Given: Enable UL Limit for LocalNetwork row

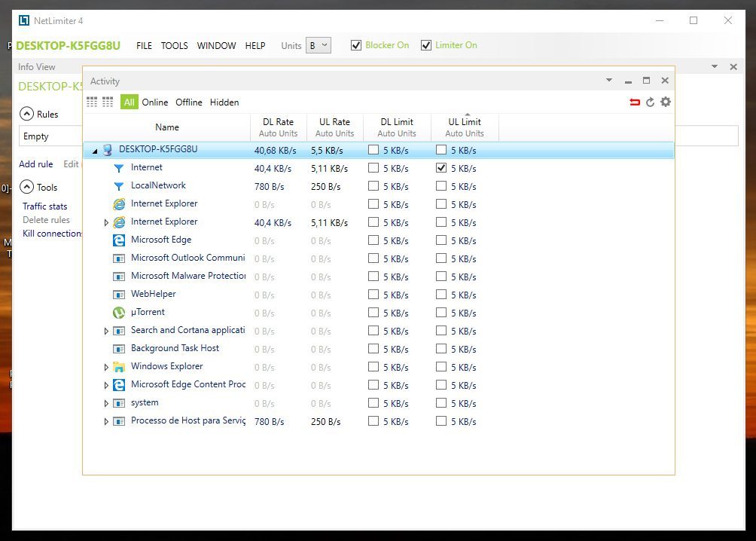Looking at the screenshot, I should pyautogui.click(x=440, y=186).
